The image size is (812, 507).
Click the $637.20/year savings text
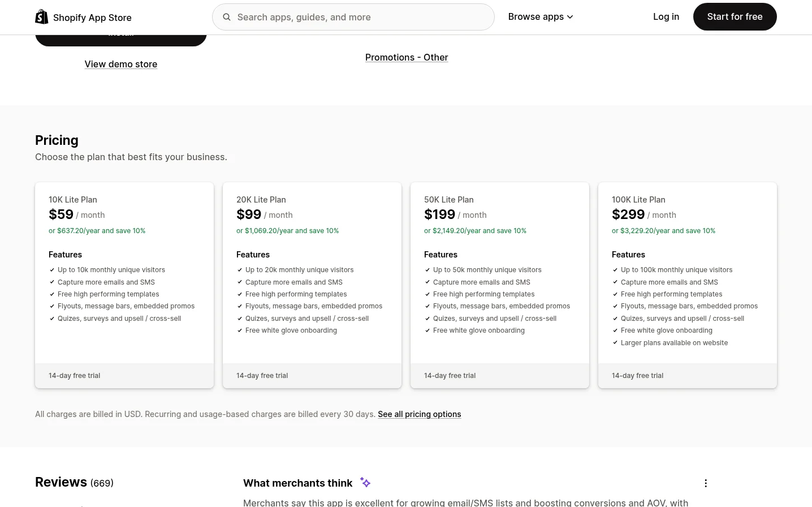[x=97, y=231]
